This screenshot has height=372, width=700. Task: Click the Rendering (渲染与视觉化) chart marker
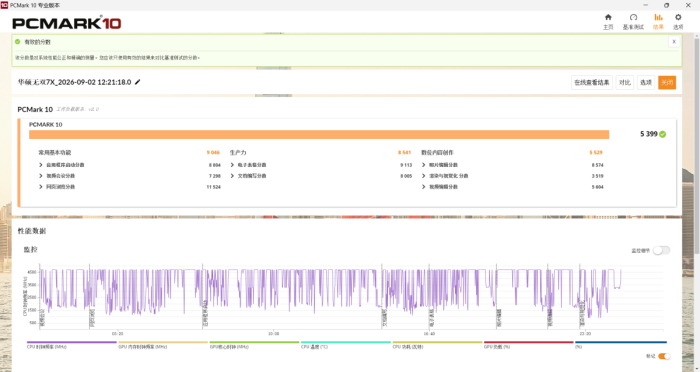pos(582,314)
